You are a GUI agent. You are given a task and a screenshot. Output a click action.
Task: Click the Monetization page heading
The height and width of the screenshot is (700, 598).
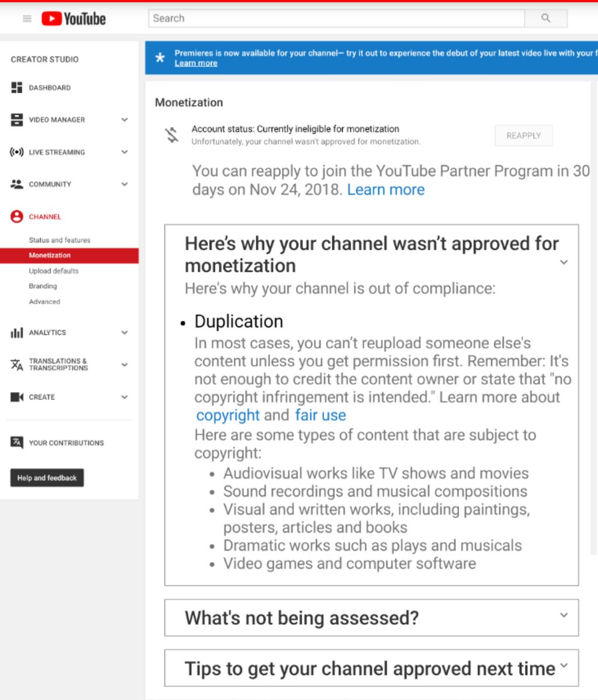click(x=189, y=102)
